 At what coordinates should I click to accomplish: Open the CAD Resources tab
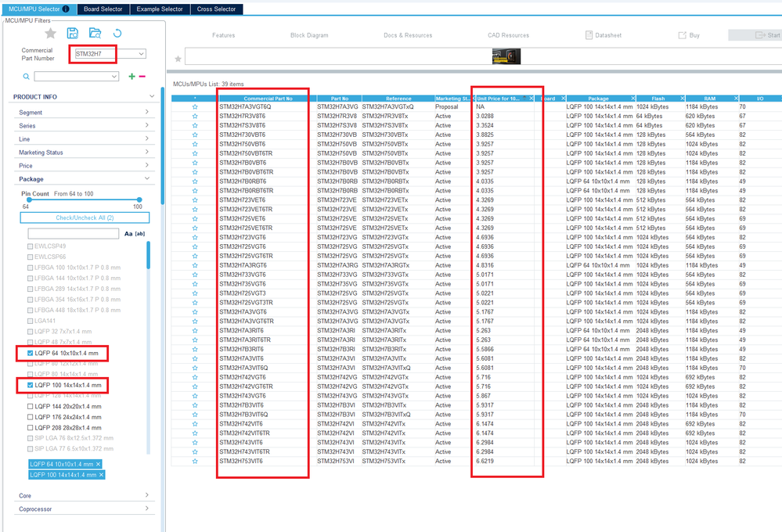click(508, 35)
